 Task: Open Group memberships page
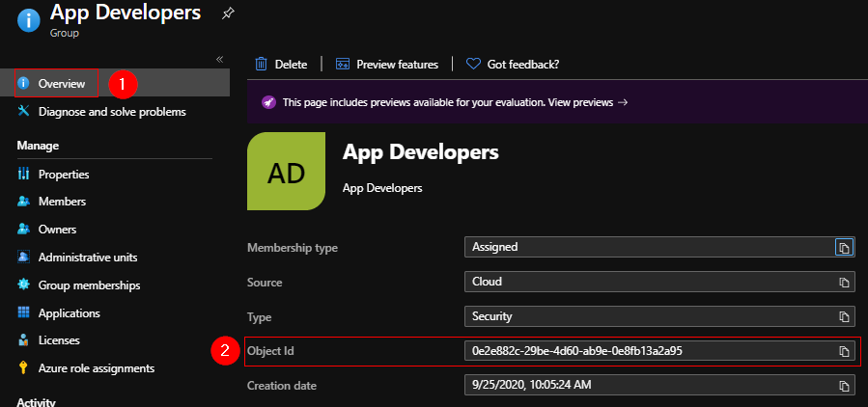coord(89,285)
